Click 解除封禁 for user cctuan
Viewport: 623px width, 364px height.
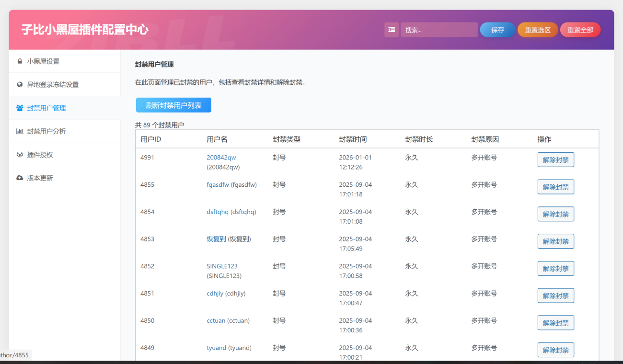pos(555,323)
